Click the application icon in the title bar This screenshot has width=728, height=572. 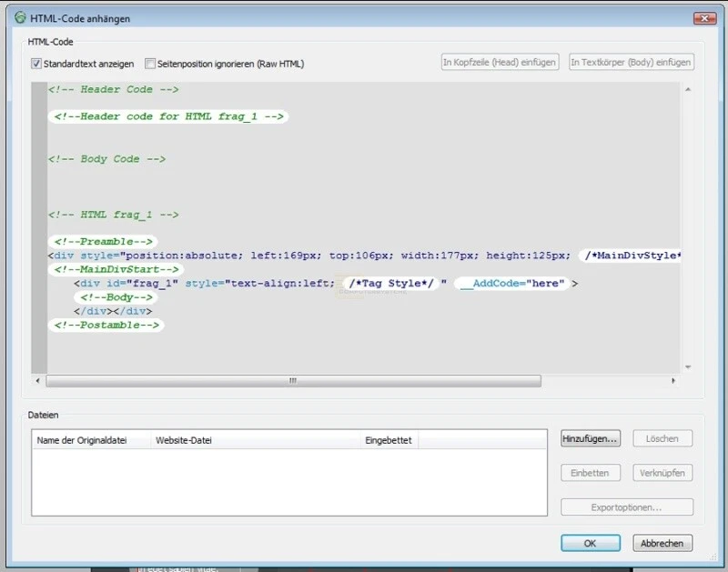pyautogui.click(x=20, y=17)
